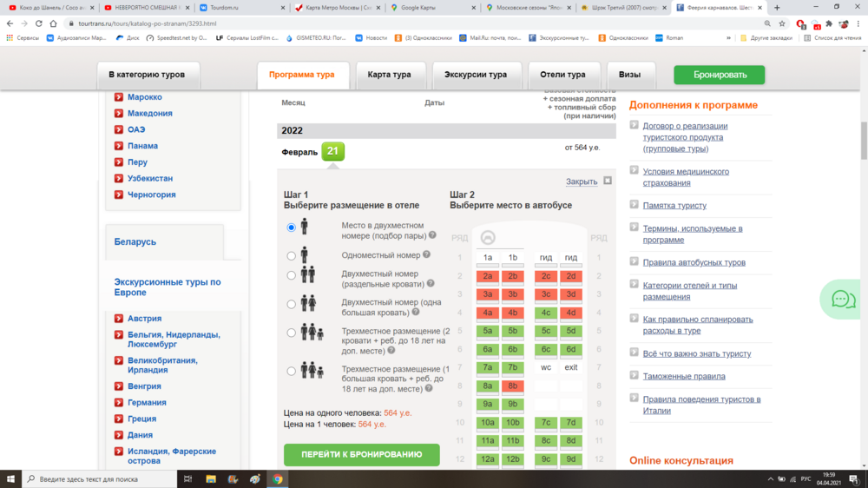Click the arrow icon beside Таможенные правила
The width and height of the screenshot is (868, 488).
[x=635, y=376]
